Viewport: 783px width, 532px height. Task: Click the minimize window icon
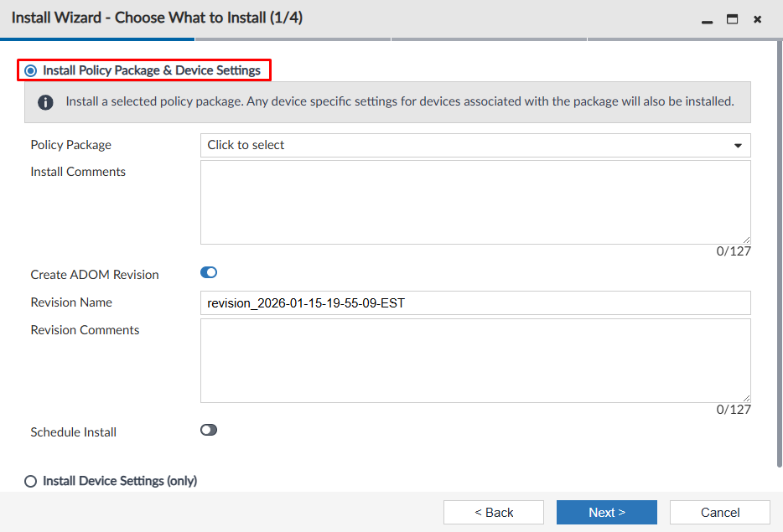click(708, 18)
